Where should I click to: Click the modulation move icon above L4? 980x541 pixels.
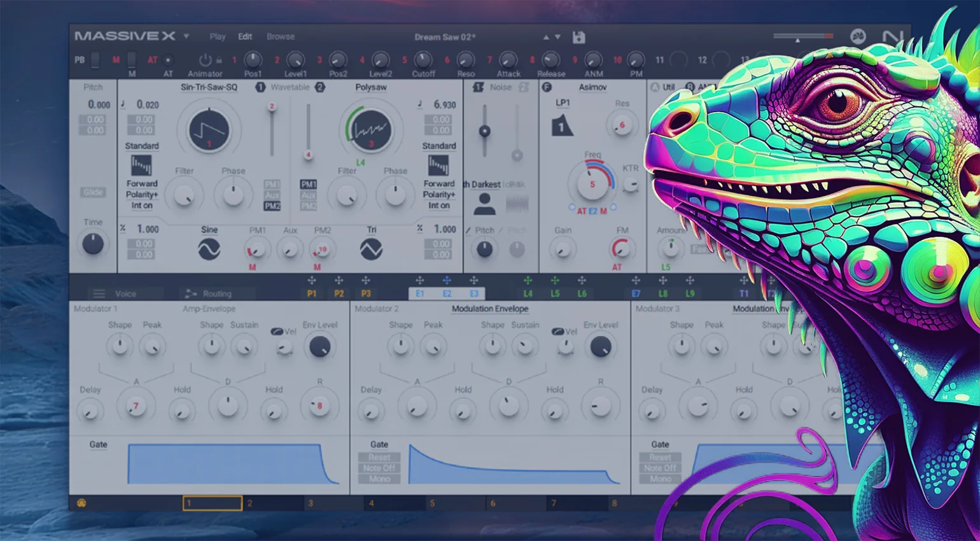(x=528, y=281)
